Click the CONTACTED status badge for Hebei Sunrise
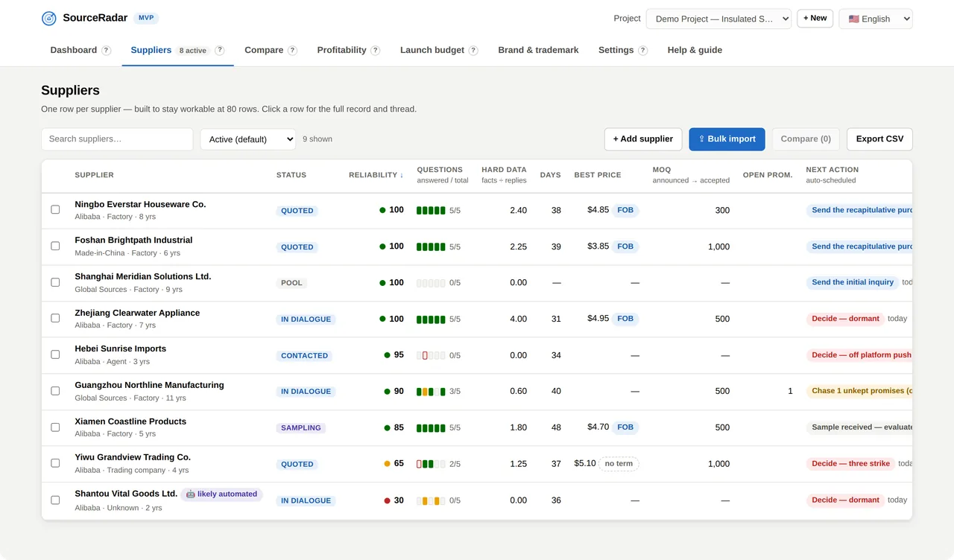The height and width of the screenshot is (560, 954). click(304, 356)
